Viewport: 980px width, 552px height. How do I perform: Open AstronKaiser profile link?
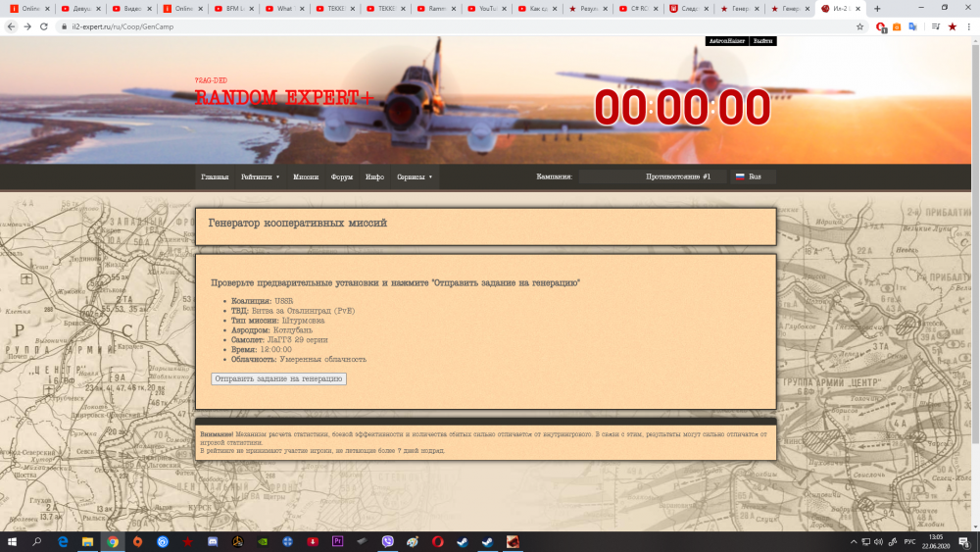pyautogui.click(x=727, y=41)
